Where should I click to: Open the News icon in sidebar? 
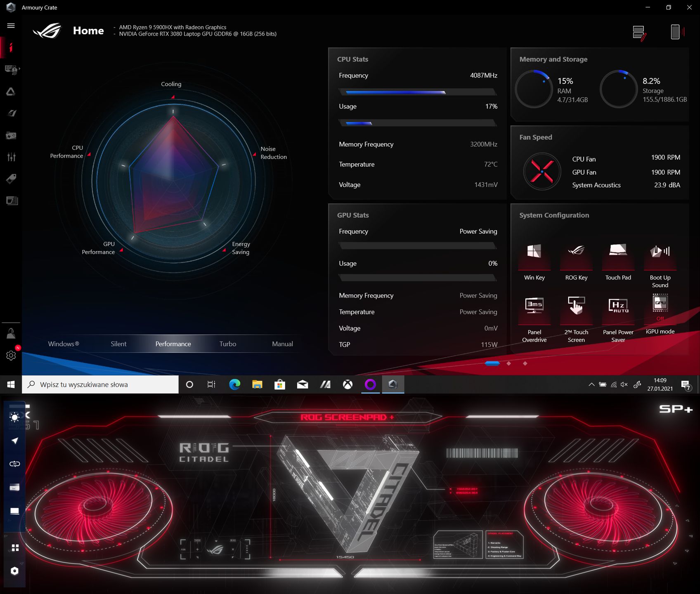[12, 200]
